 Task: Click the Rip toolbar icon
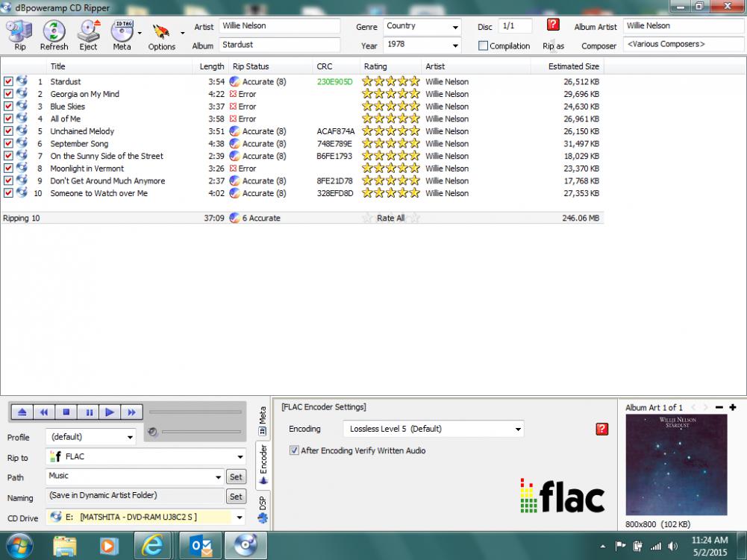click(x=19, y=34)
